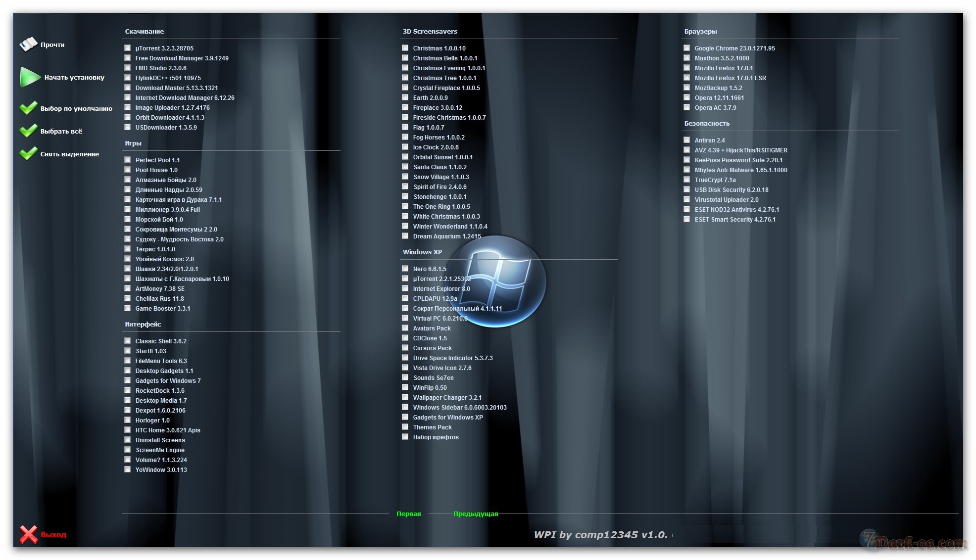Click the Wallpaper Changer 3.2.1 label
The height and width of the screenshot is (560, 976).
[x=447, y=398]
